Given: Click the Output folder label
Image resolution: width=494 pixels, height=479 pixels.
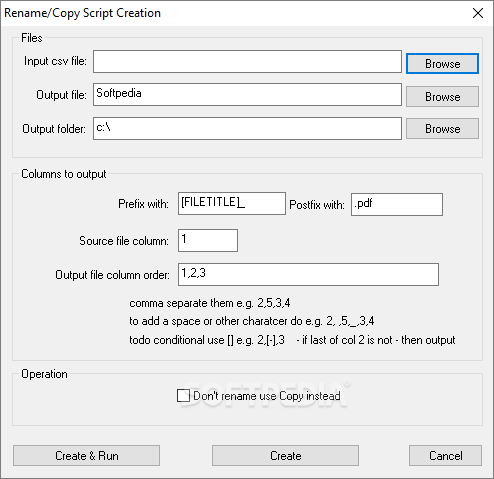Looking at the screenshot, I should pos(54,129).
